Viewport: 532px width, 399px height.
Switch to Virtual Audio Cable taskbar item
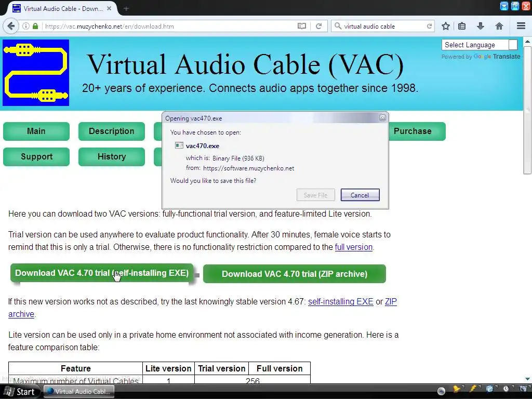tap(79, 392)
